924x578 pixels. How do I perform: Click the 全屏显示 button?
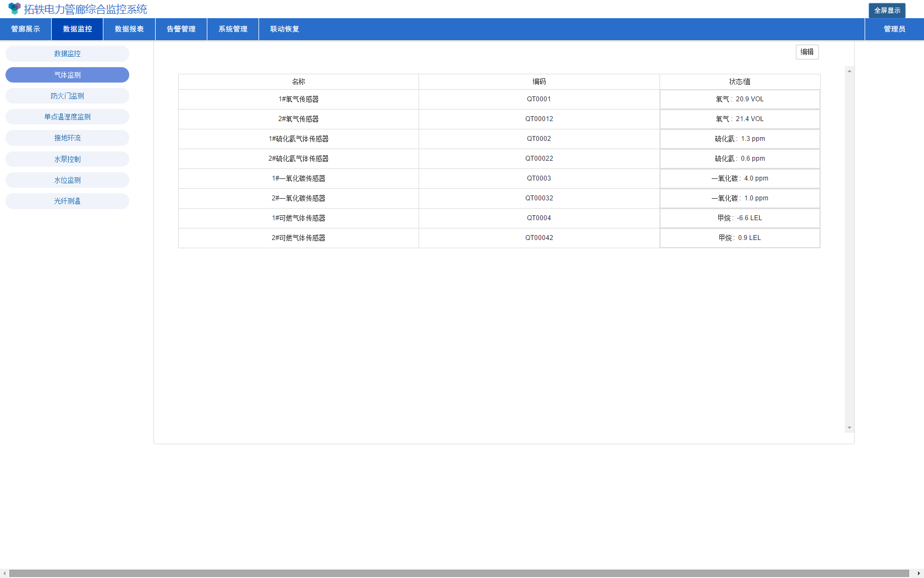[887, 10]
